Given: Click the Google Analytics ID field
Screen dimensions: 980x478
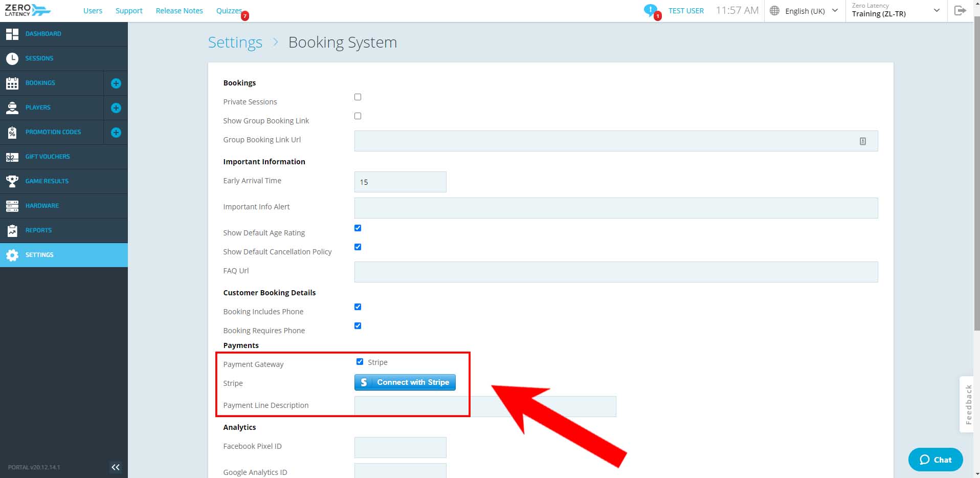Looking at the screenshot, I should [400, 471].
